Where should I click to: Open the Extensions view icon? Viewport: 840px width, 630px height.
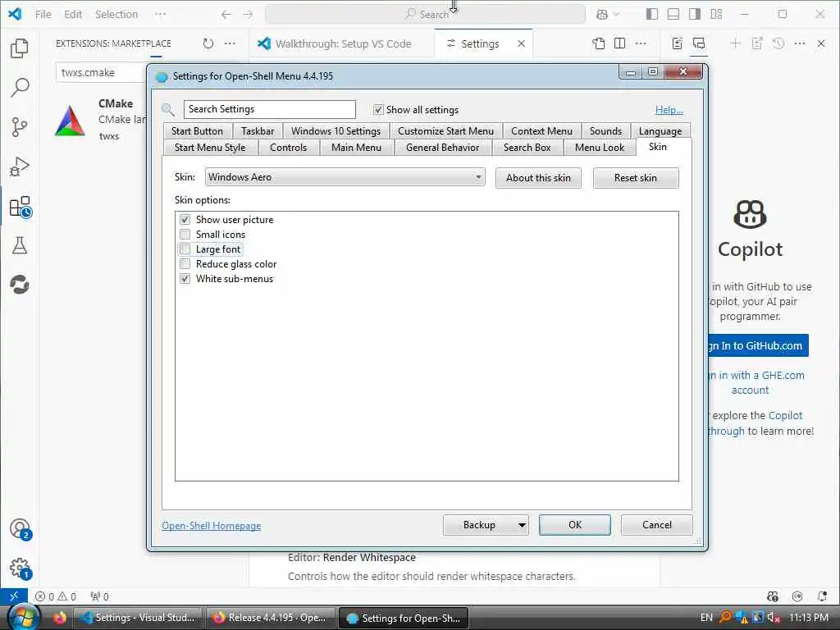coord(21,207)
